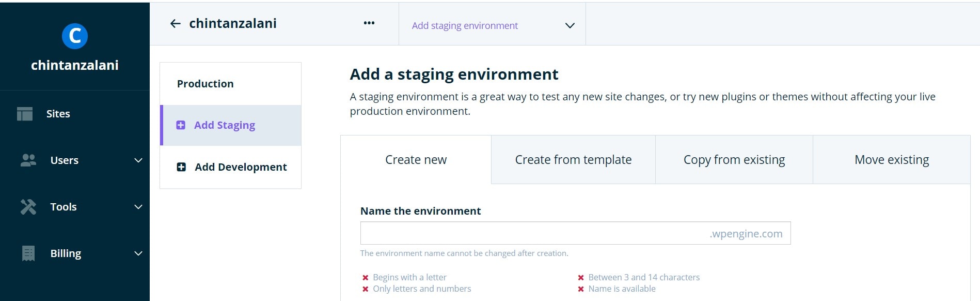Expand the Billing sidebar section

coord(138,253)
